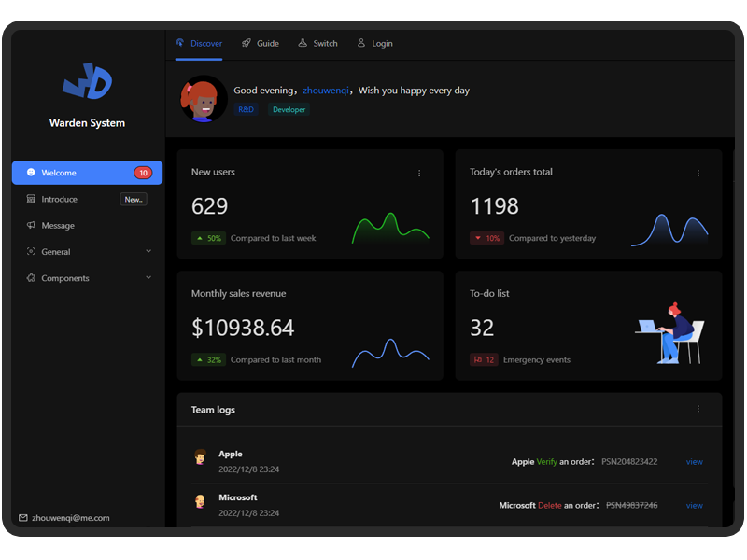Switch to the Guide tab
This screenshot has height=560, width=747.
[261, 44]
